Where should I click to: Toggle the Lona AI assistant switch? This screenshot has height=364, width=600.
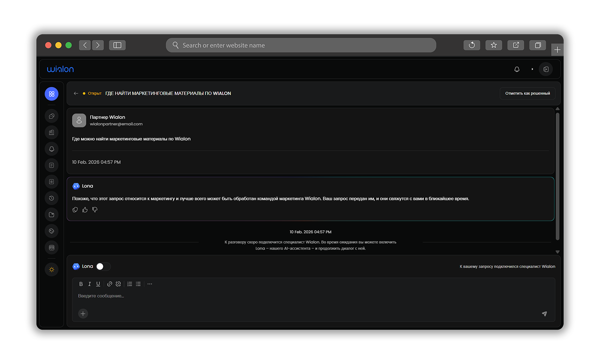(x=103, y=266)
